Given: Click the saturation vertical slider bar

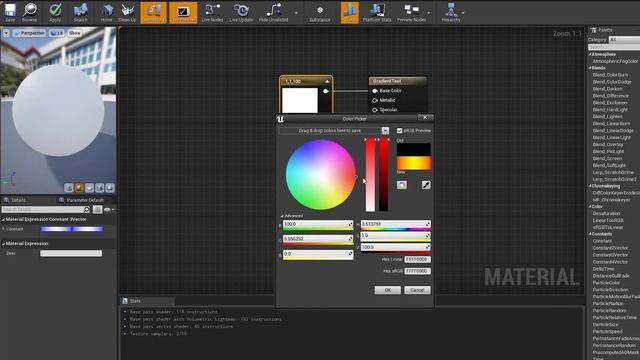Looking at the screenshot, I should pyautogui.click(x=370, y=175).
